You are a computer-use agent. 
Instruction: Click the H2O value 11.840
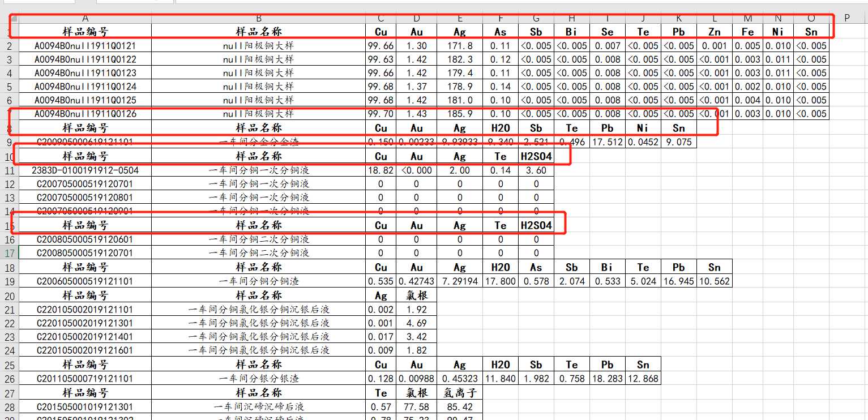501,379
